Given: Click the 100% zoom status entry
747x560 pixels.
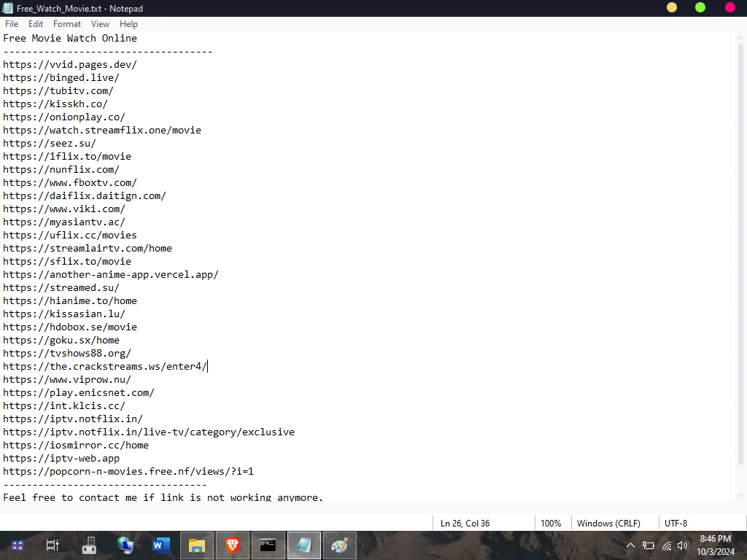Looking at the screenshot, I should click(551, 524).
